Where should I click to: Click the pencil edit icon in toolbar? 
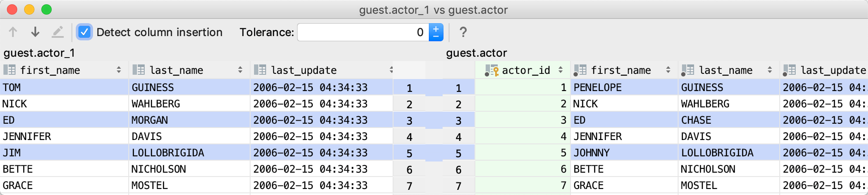point(58,32)
